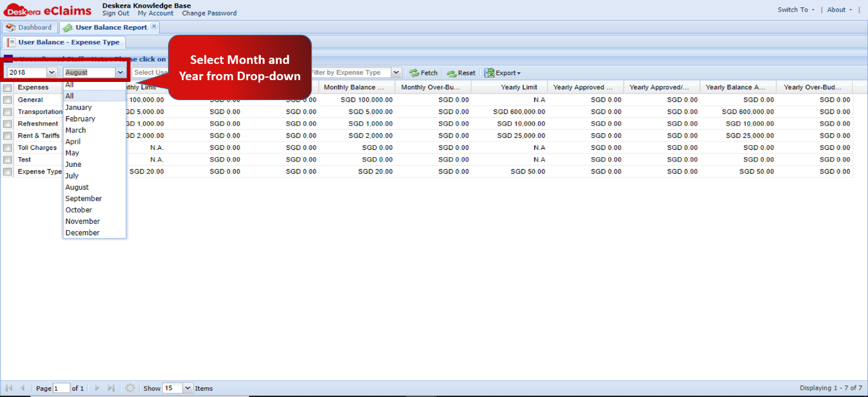
Task: Select March from the month list
Action: coord(75,130)
